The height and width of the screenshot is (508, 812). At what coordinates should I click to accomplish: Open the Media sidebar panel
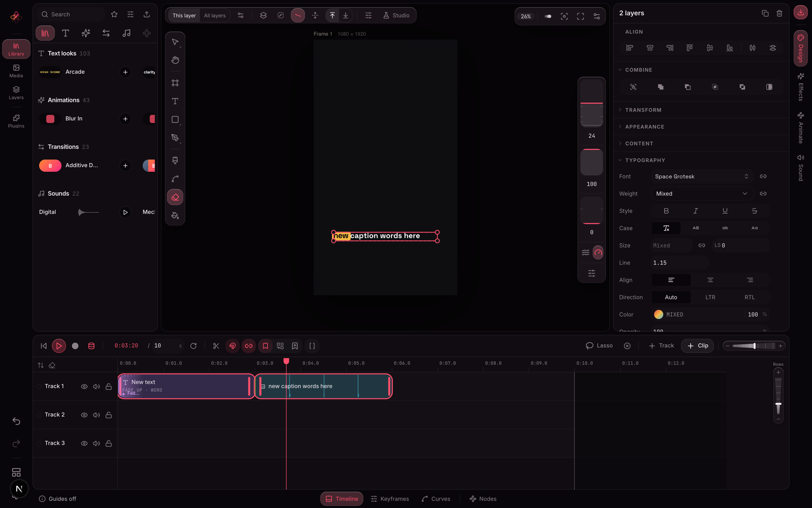[16, 71]
